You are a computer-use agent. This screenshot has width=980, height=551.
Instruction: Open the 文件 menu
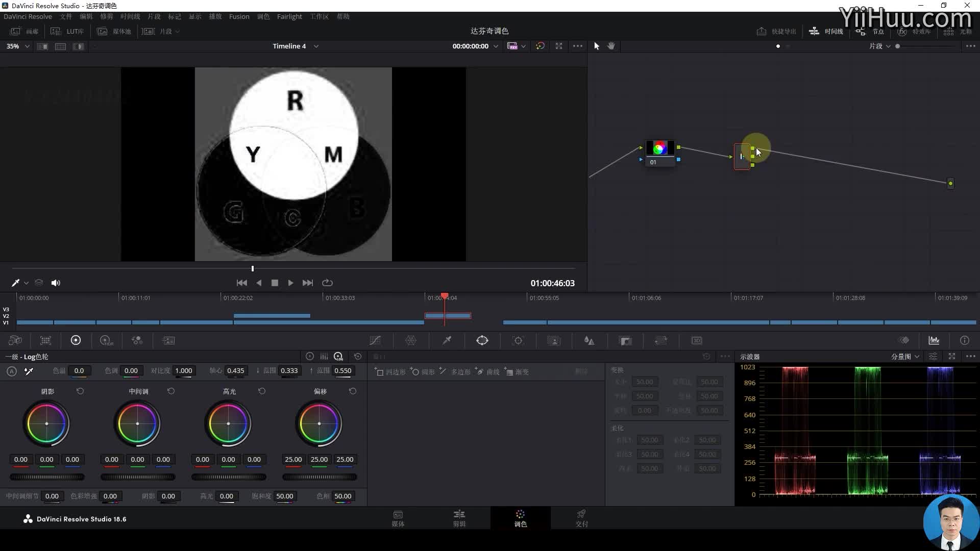click(x=66, y=16)
